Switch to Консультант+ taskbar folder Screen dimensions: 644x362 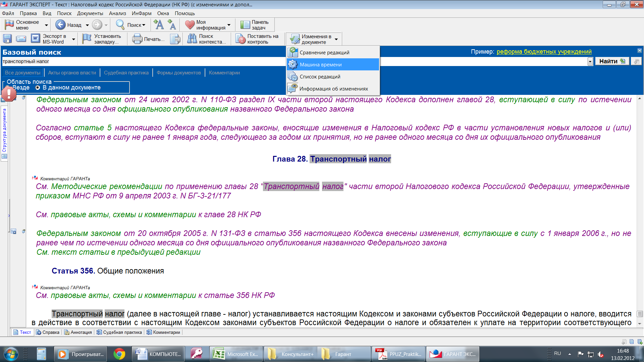click(x=290, y=354)
